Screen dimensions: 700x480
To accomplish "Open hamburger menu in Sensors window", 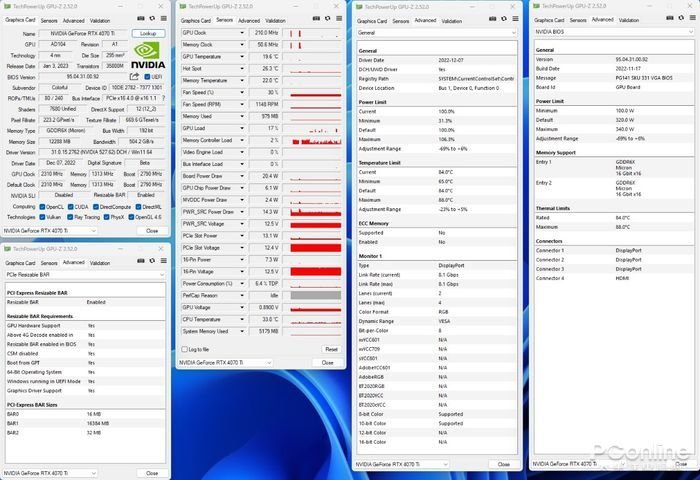I will click(339, 19).
